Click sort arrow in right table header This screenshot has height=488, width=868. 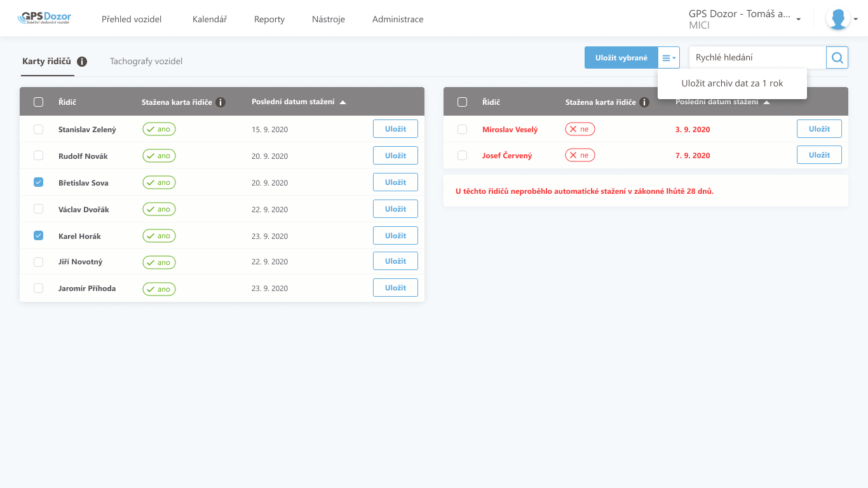point(766,102)
